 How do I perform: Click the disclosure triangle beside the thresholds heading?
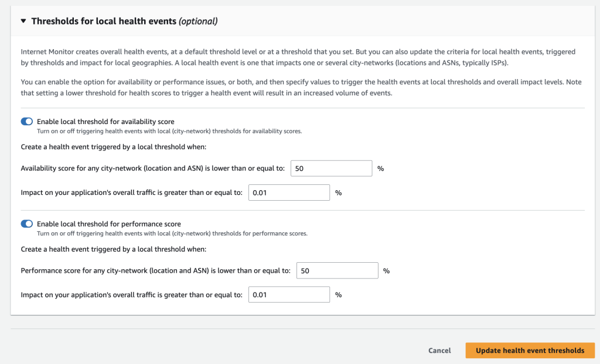tap(23, 20)
